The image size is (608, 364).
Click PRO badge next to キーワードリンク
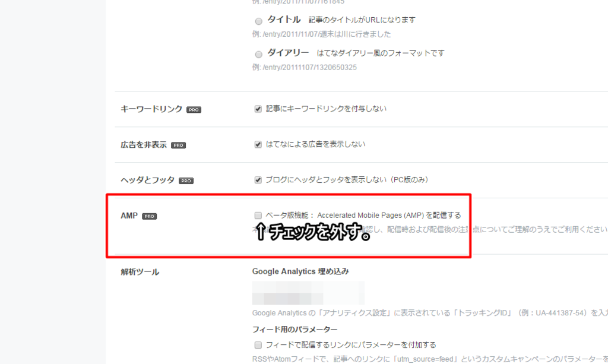pyautogui.click(x=194, y=110)
